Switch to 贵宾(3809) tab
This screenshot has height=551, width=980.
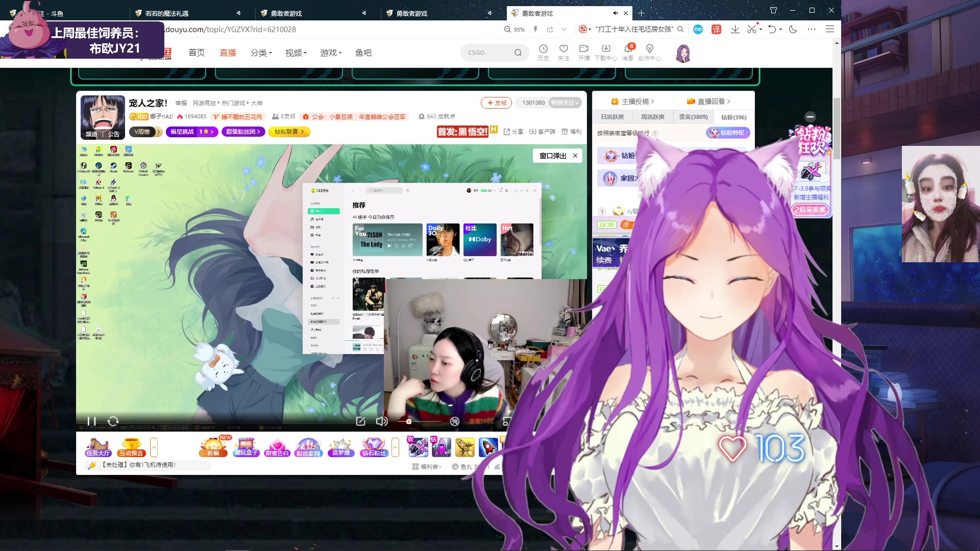693,117
